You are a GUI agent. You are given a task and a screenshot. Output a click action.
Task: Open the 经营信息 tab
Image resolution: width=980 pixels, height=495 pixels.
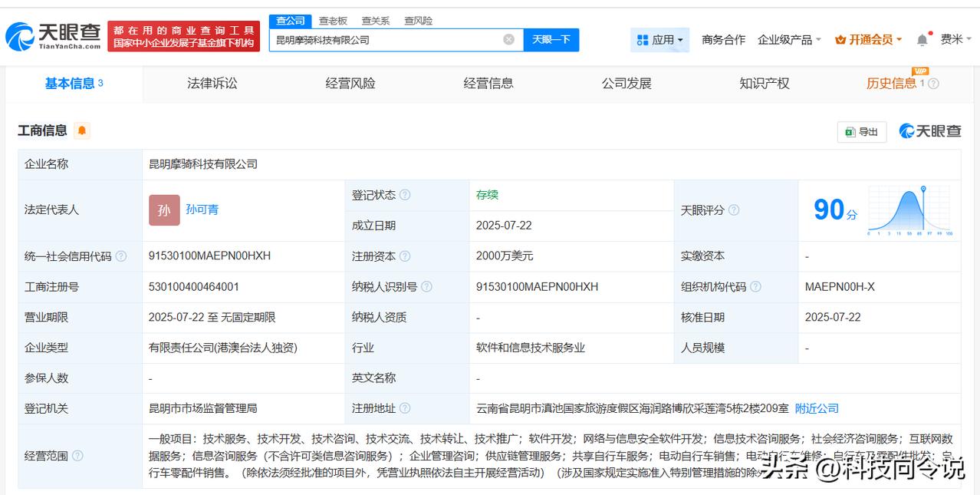(x=488, y=84)
